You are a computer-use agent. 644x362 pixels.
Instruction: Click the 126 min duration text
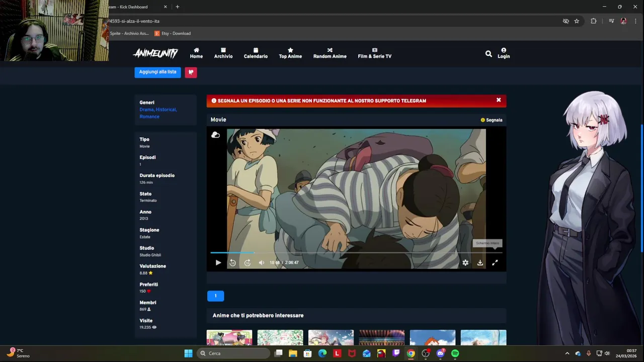(x=146, y=183)
